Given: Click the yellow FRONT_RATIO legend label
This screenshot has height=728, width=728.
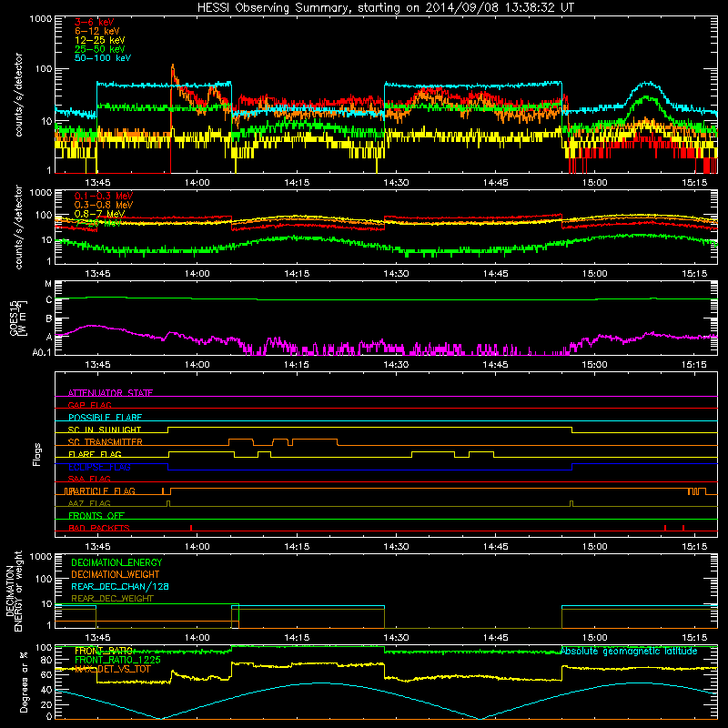Looking at the screenshot, I should tap(105, 651).
